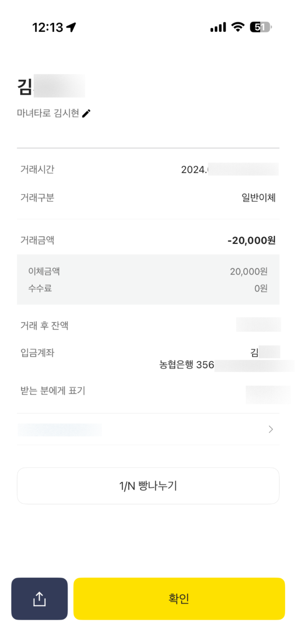Tap the 수수료 0원 fee value
The width and height of the screenshot is (296, 644).
coord(261,288)
